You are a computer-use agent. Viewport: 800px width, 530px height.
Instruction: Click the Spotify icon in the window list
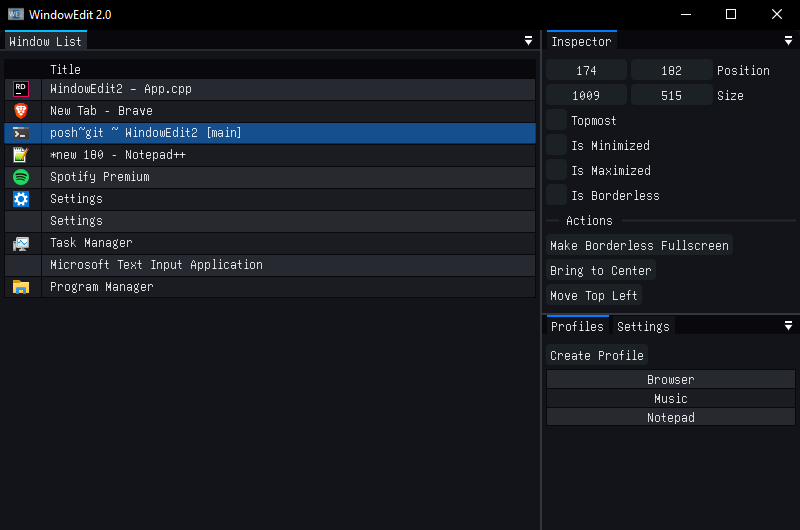(x=21, y=177)
